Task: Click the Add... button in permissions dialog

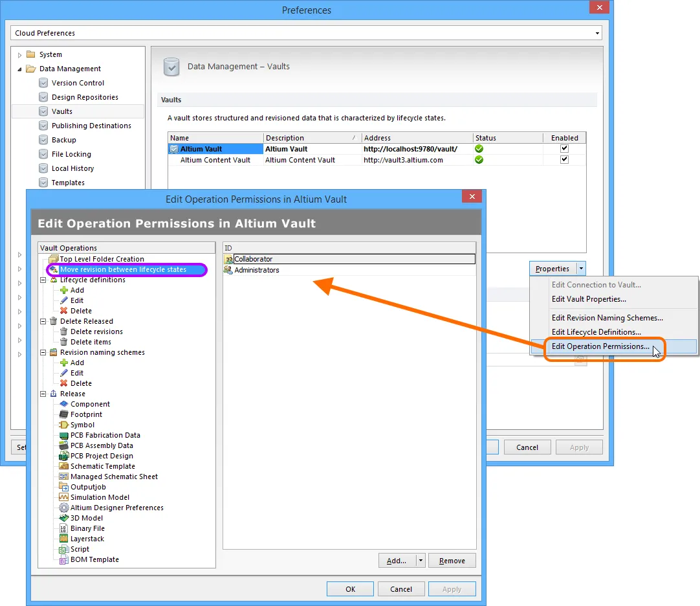Action: 397,561
